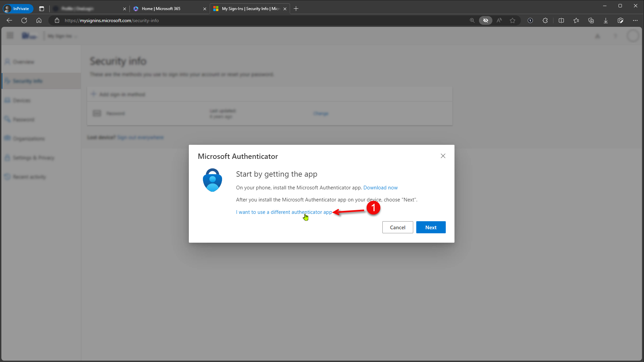Add page to favorites star icon
Viewport: 644px width, 362px height.
pyautogui.click(x=513, y=20)
